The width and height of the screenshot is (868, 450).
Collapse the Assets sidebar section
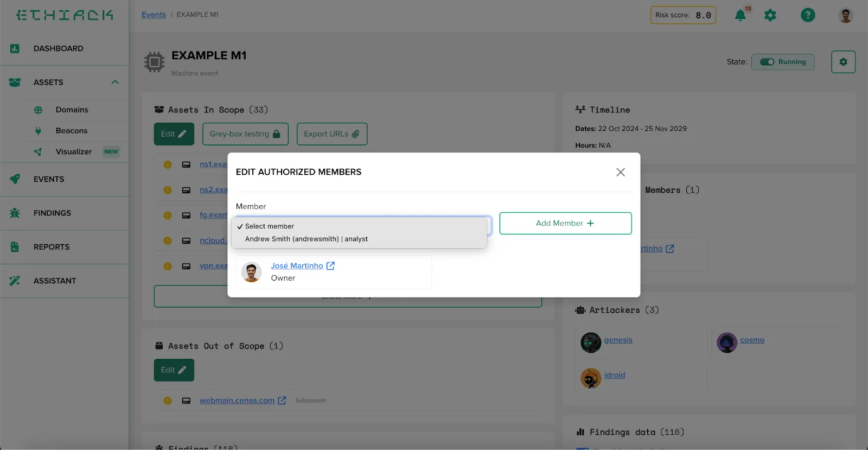pyautogui.click(x=115, y=83)
